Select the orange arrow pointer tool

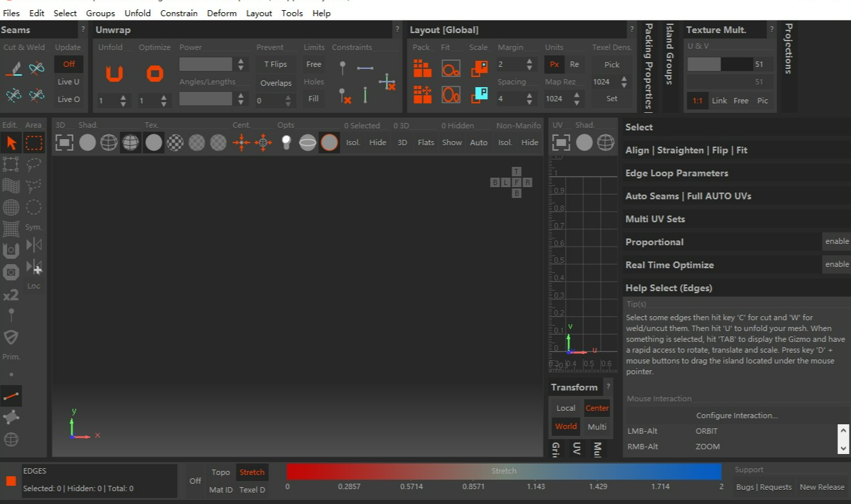[11, 143]
